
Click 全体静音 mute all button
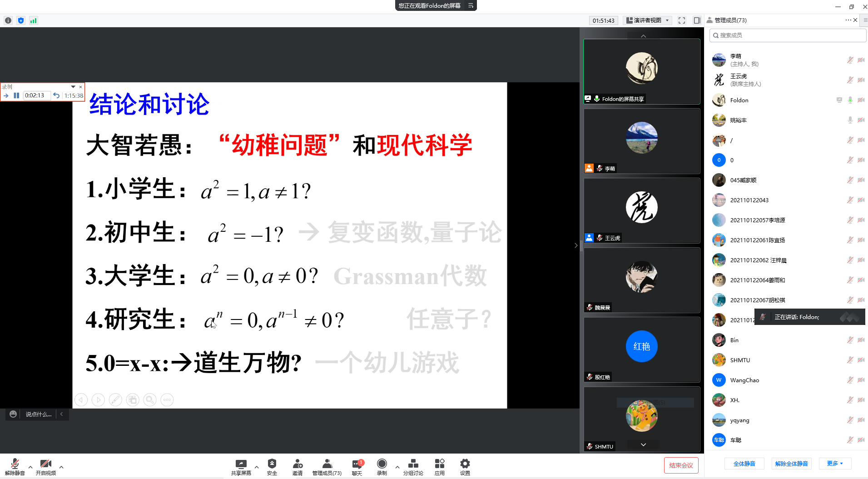pos(744,464)
